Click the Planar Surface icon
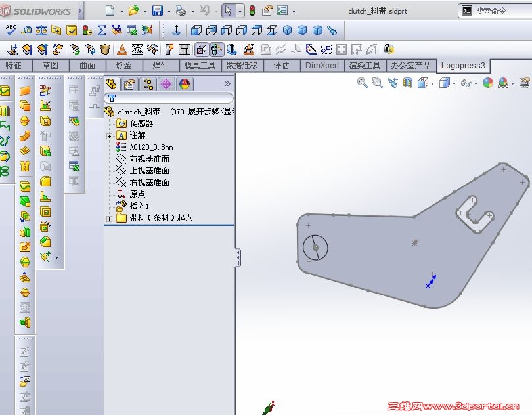This screenshot has height=415, width=532. click(x=25, y=91)
